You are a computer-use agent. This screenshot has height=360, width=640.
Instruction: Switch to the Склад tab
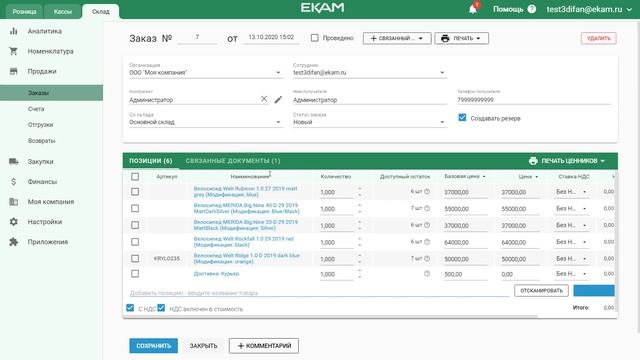(x=101, y=11)
